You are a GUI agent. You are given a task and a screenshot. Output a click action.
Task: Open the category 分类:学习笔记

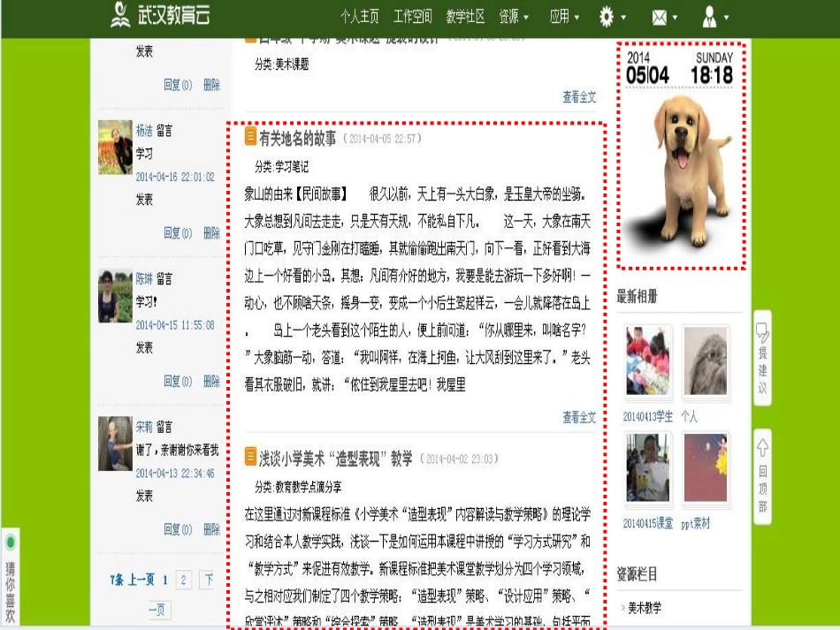point(282,166)
